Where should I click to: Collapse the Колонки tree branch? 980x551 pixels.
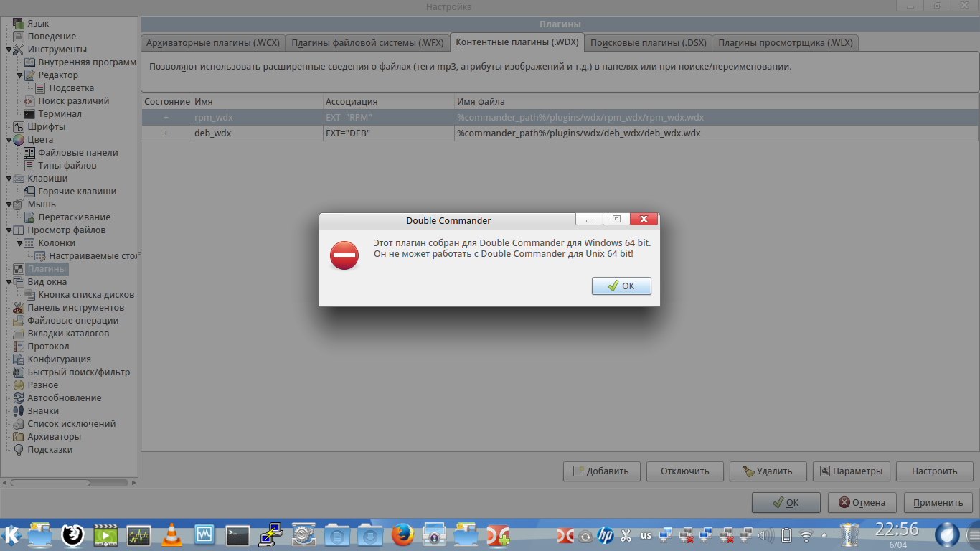pos(20,244)
